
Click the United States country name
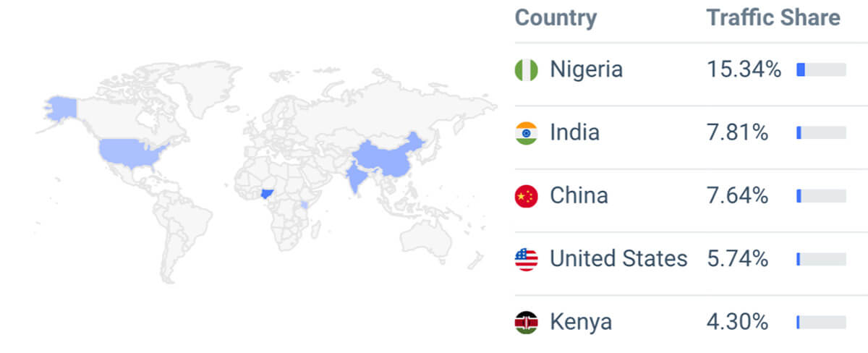pyautogui.click(x=618, y=258)
